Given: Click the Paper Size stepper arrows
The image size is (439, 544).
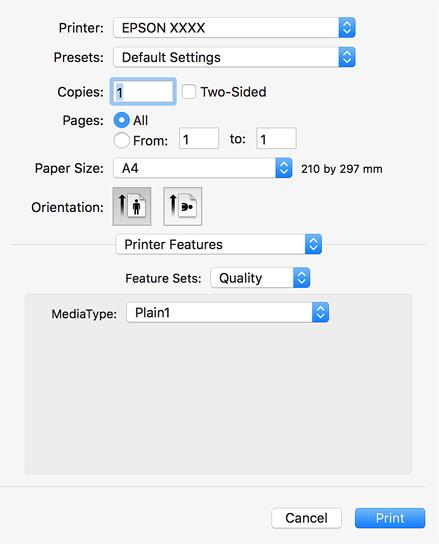Looking at the screenshot, I should click(x=284, y=168).
